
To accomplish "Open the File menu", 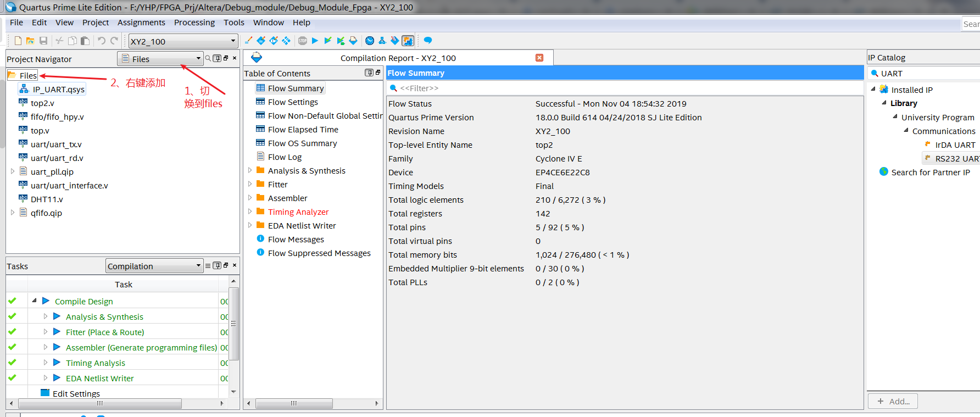I will click(x=16, y=22).
